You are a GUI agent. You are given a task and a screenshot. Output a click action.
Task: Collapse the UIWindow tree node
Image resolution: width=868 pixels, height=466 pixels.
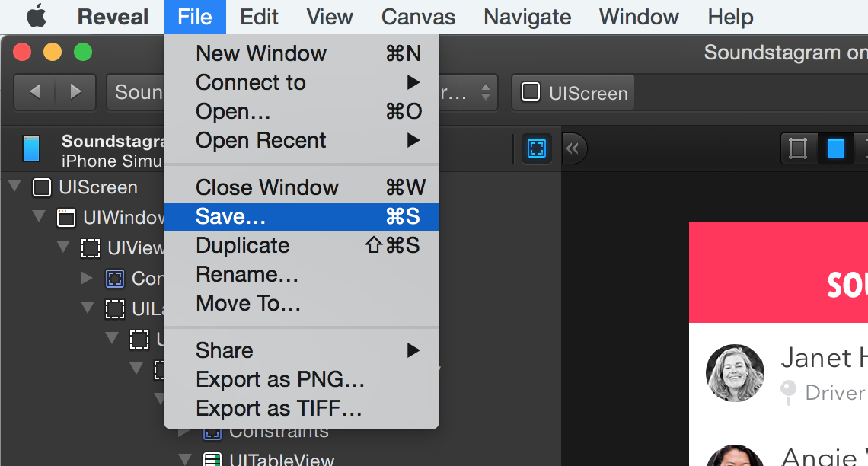39,215
